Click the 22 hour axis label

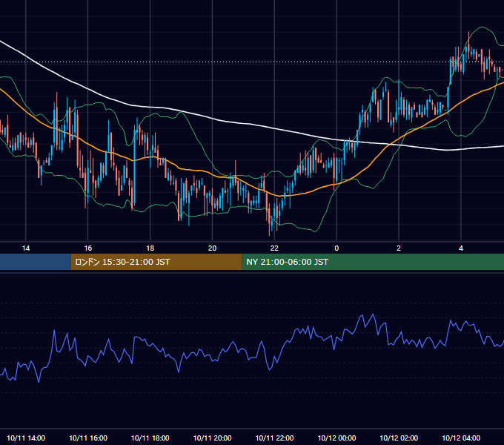coord(274,248)
